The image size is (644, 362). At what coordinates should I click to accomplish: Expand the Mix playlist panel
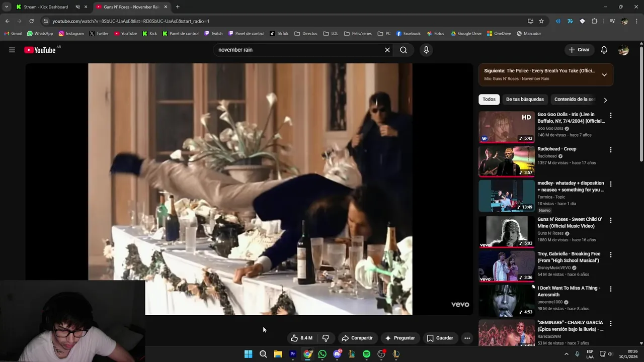tap(604, 75)
